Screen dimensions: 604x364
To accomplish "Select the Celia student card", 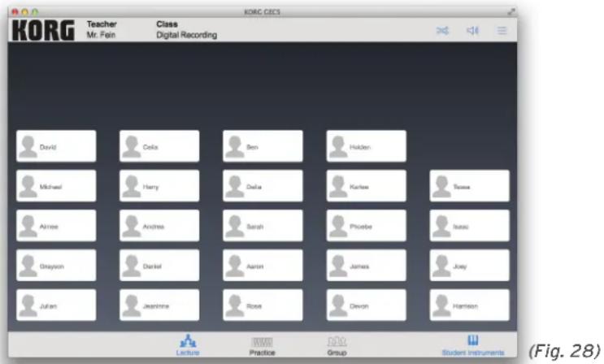I will pos(159,146).
